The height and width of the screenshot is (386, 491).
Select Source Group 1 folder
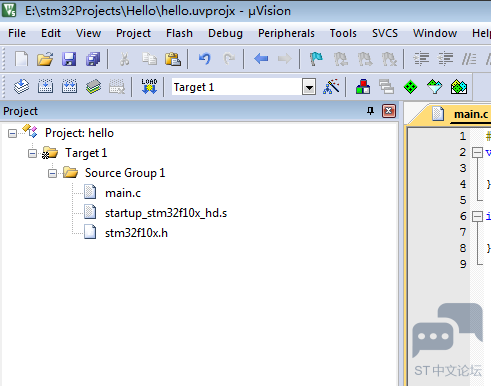[125, 173]
